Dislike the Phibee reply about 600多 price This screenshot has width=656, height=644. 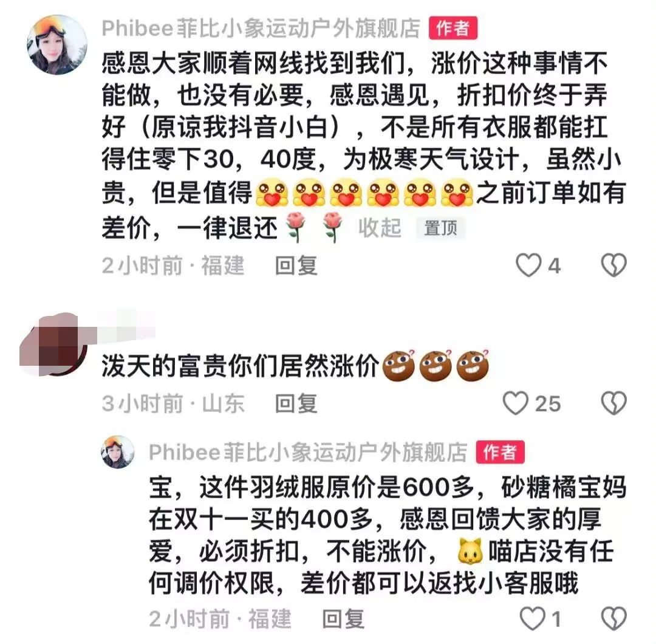click(x=613, y=618)
